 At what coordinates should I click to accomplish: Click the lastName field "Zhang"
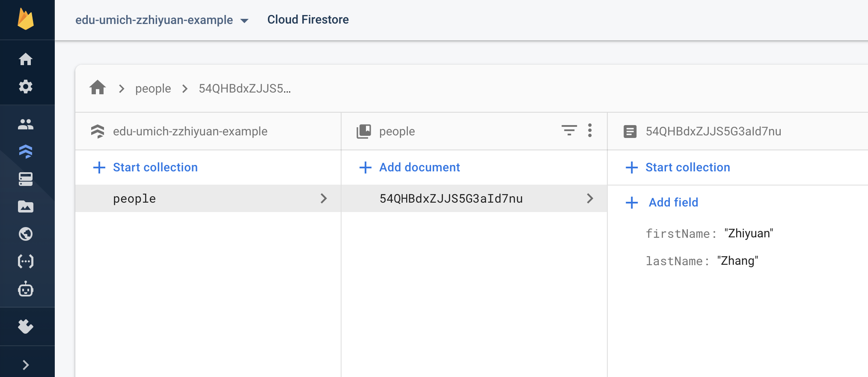[x=702, y=261]
